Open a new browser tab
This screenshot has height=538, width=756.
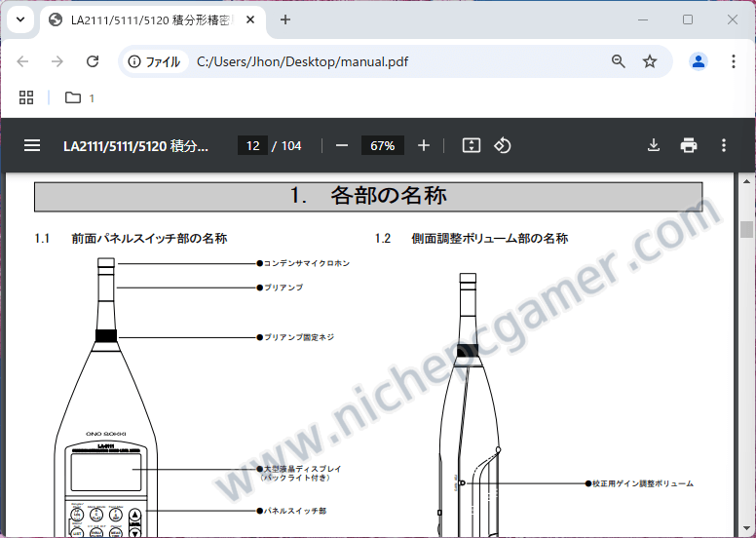(284, 19)
